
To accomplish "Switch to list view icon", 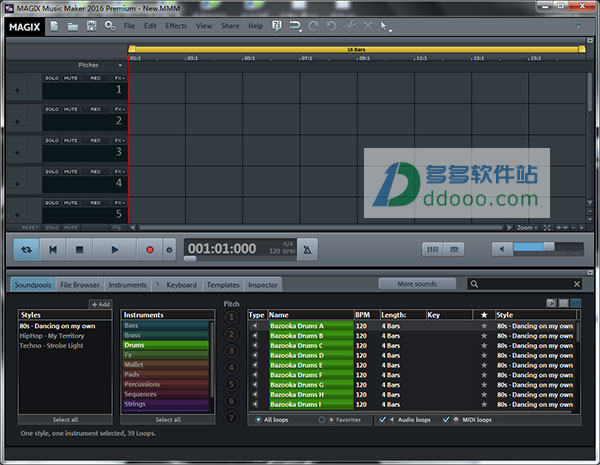I will 563,303.
